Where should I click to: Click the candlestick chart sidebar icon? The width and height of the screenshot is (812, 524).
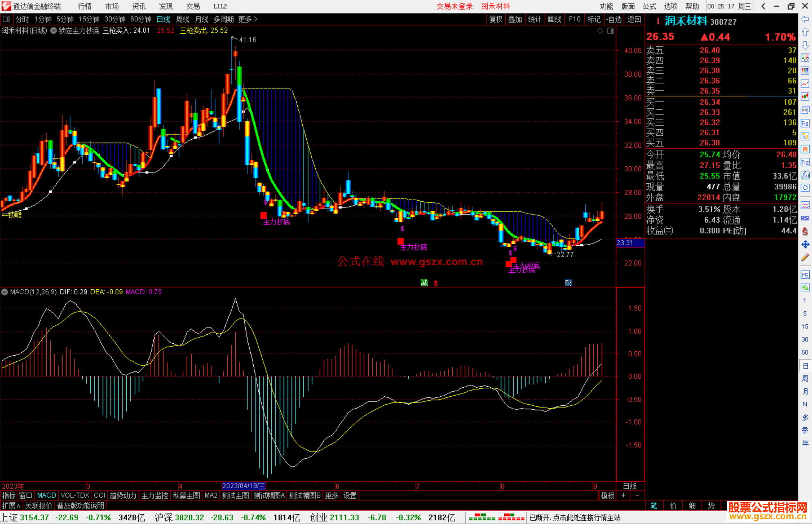coord(805,97)
